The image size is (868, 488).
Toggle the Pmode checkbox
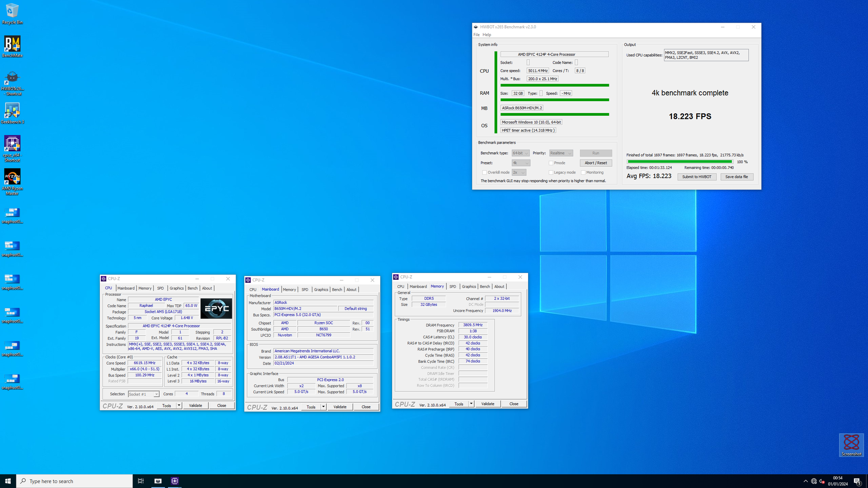pyautogui.click(x=551, y=163)
